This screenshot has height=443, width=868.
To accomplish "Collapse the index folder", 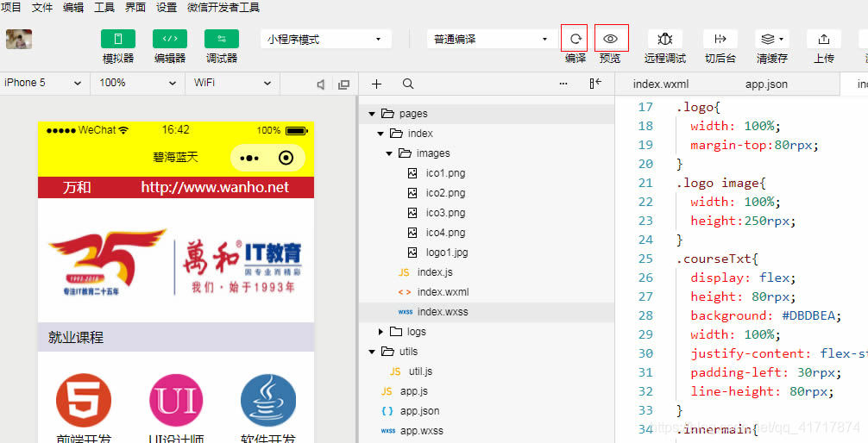I will click(x=381, y=134).
